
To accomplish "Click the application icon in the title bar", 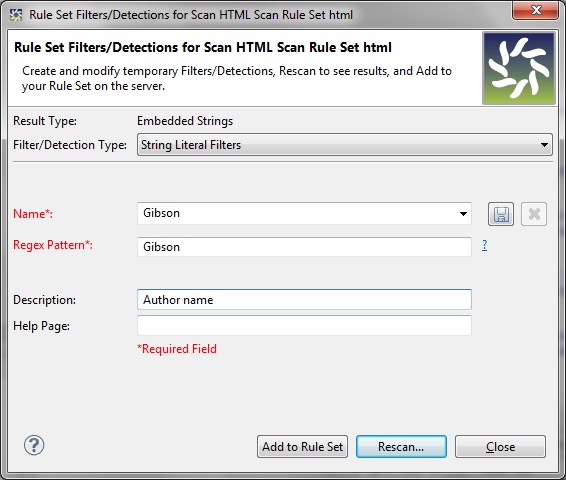I will 16,15.
